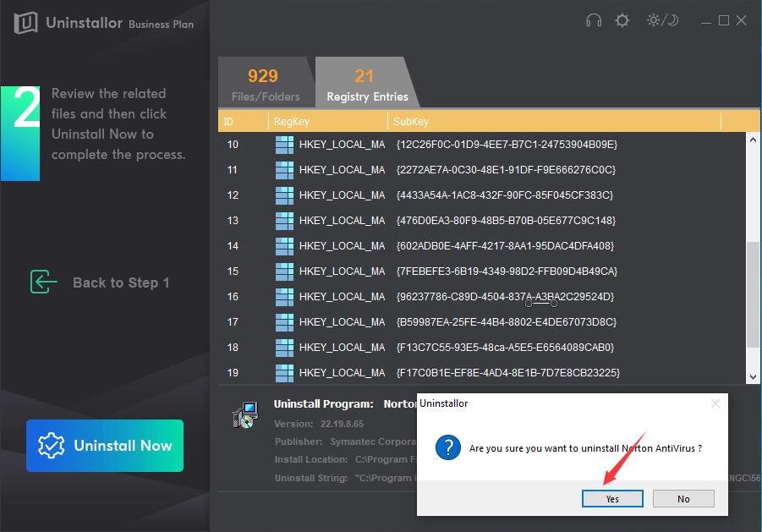This screenshot has width=762, height=532.
Task: Click HKEY_LOCAL_MA text in row 10
Action: point(343,145)
